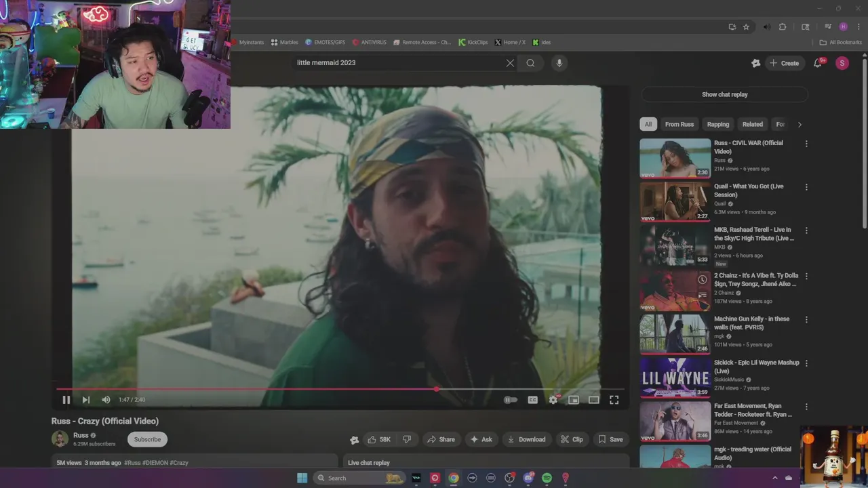Select the Rapping filter chip

[x=718, y=124]
